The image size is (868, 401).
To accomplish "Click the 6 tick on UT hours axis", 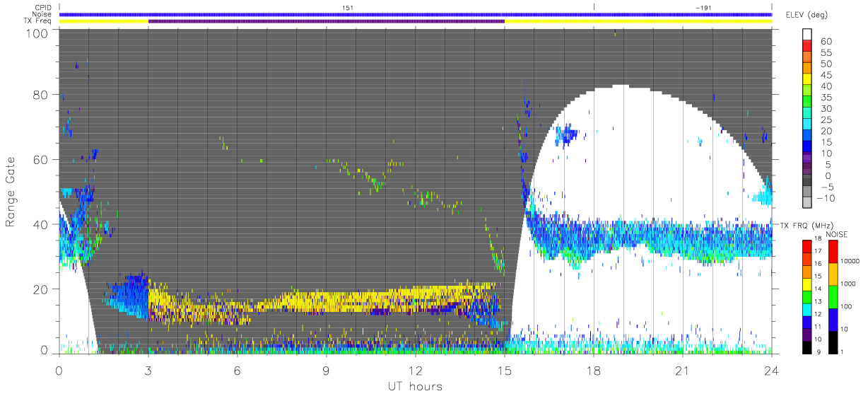I will point(237,370).
